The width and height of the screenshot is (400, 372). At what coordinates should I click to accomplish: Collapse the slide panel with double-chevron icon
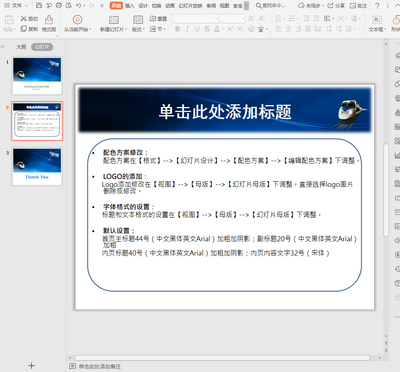coord(3,47)
